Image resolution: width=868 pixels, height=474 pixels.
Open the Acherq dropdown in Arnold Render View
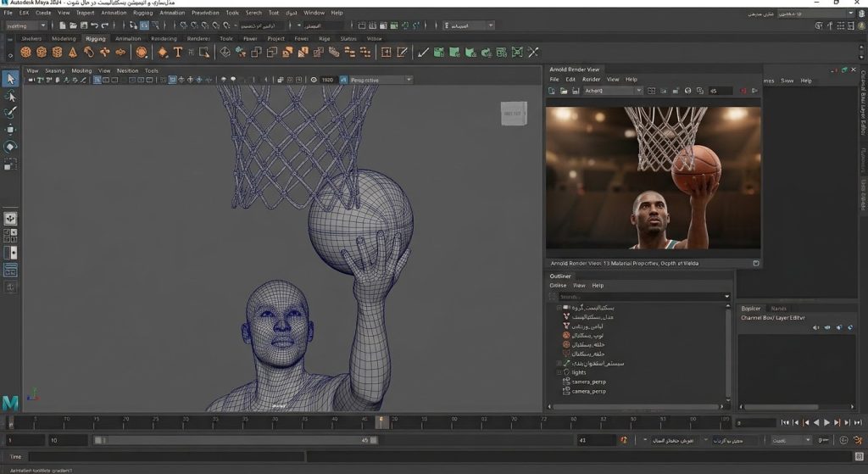[x=613, y=90]
